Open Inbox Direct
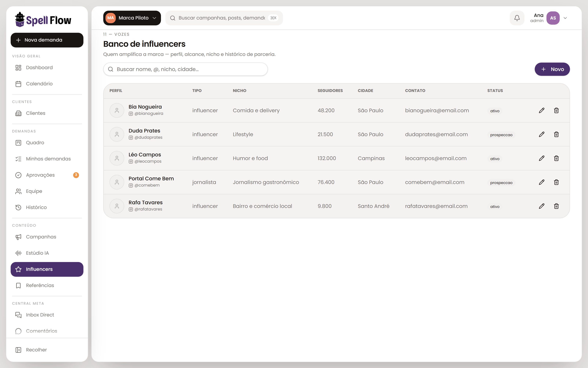The width and height of the screenshot is (588, 368). [47, 315]
